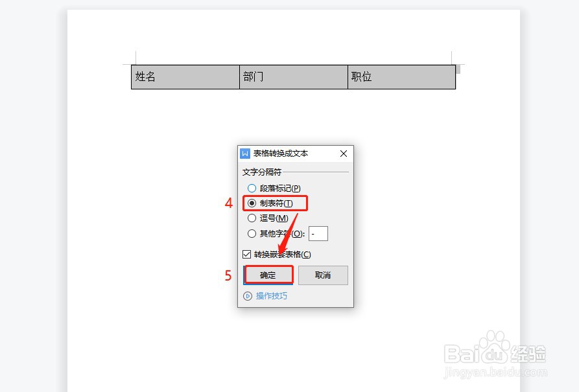Click the 文字分隔符 group label
Screen dimensions: 579x392
[x=262, y=172]
